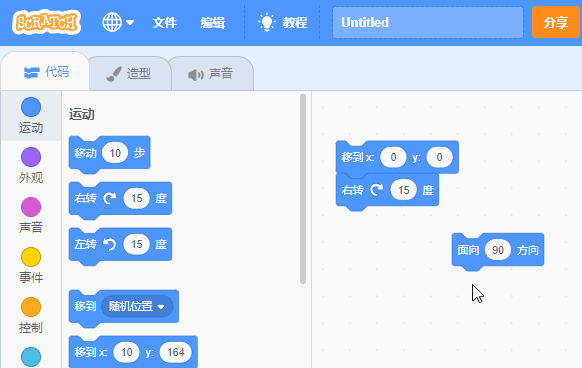The image size is (582, 368).
Task: Switch to the 造型 tab
Action: tap(129, 74)
